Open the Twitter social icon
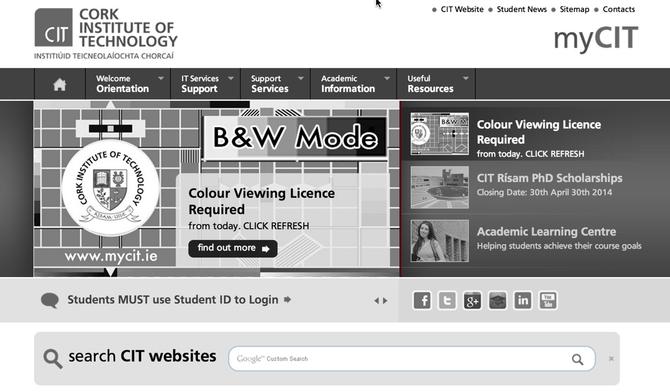The height and width of the screenshot is (392, 670). tap(447, 301)
